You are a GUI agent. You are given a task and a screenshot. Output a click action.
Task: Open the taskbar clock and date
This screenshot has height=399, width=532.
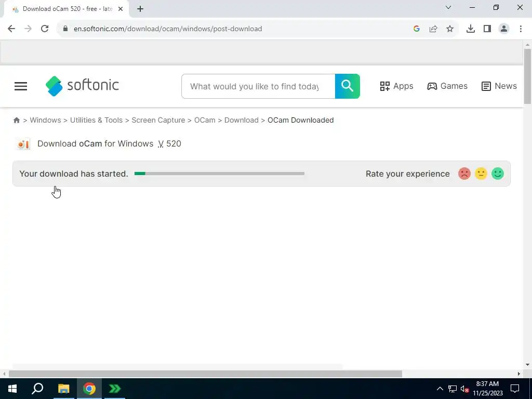[x=487, y=389]
